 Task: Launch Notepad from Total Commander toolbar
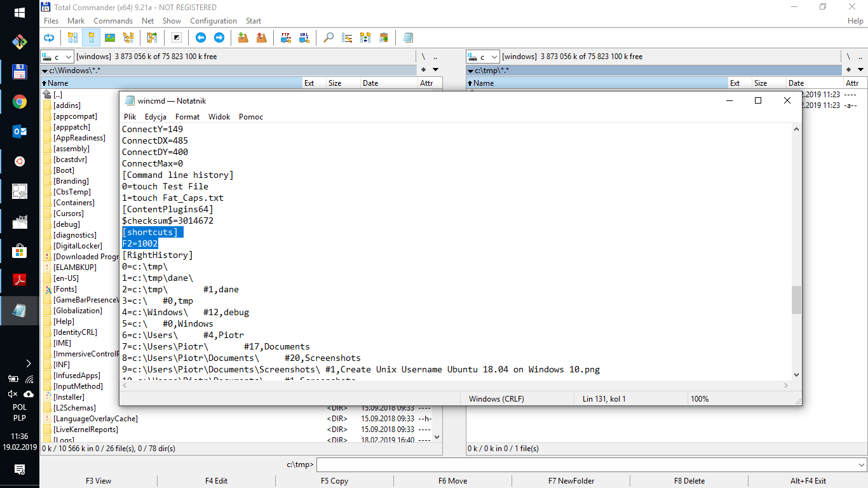coord(408,37)
